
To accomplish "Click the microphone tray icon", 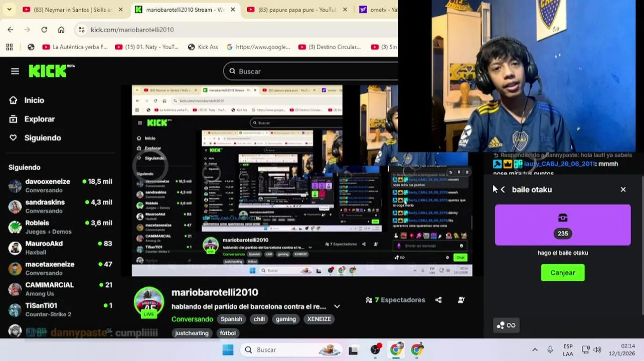I will tap(550, 349).
